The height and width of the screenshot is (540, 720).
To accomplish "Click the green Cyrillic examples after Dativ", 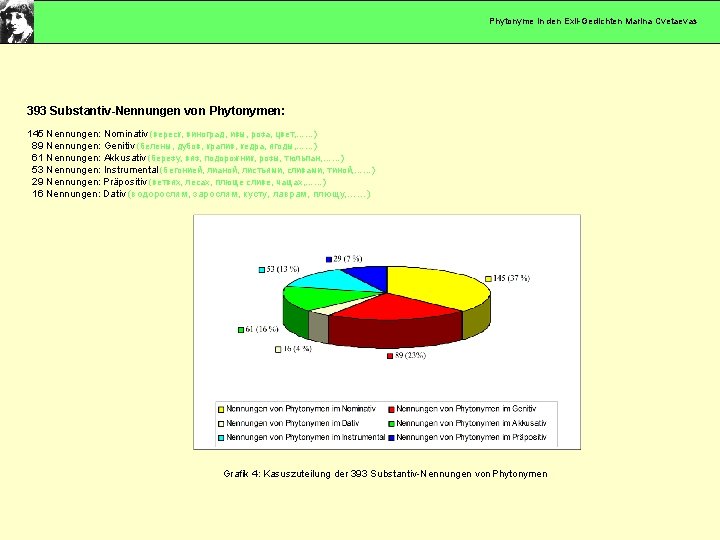I will 249,194.
